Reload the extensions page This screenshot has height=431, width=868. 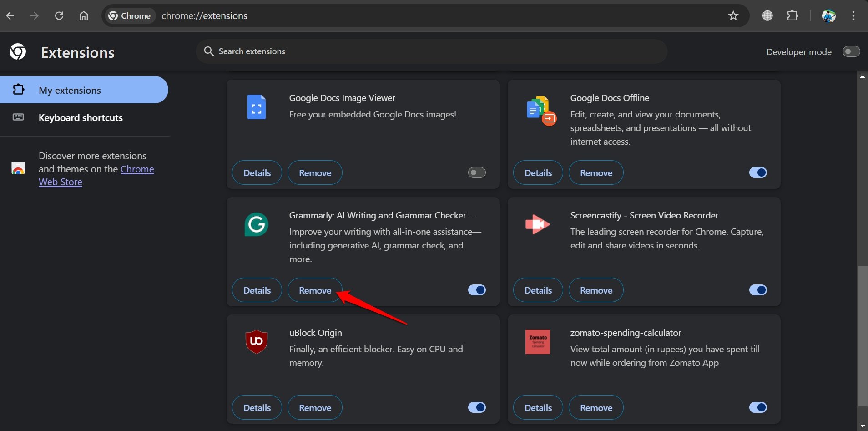[x=59, y=16]
